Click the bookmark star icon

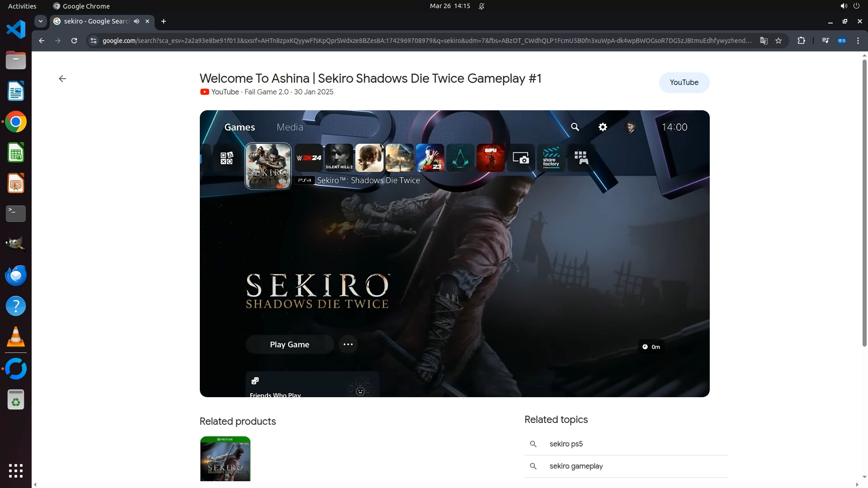point(778,41)
